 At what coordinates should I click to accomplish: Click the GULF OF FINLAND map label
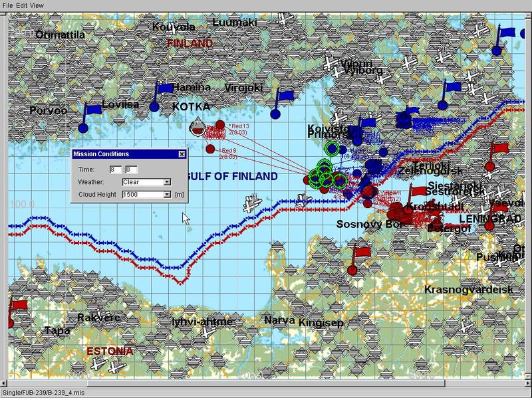click(x=233, y=176)
